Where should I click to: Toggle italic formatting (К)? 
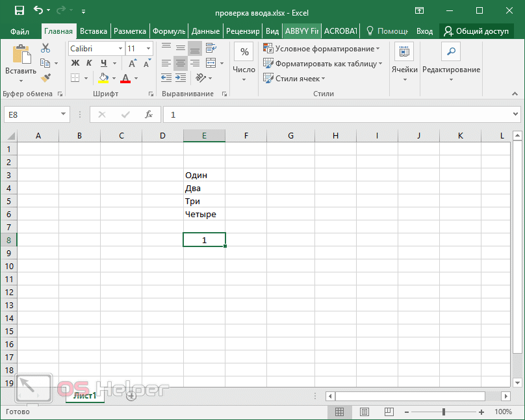(x=89, y=63)
